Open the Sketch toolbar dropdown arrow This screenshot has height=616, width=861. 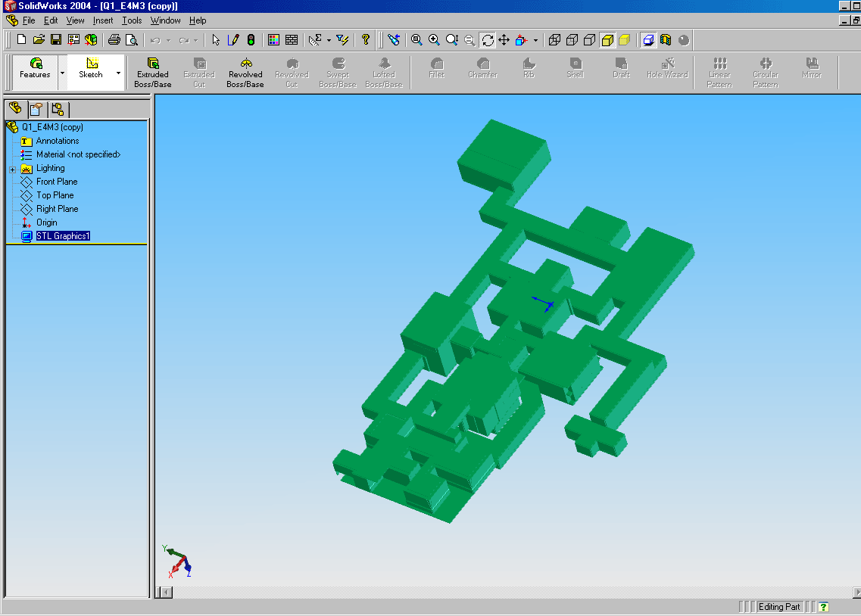(x=118, y=73)
